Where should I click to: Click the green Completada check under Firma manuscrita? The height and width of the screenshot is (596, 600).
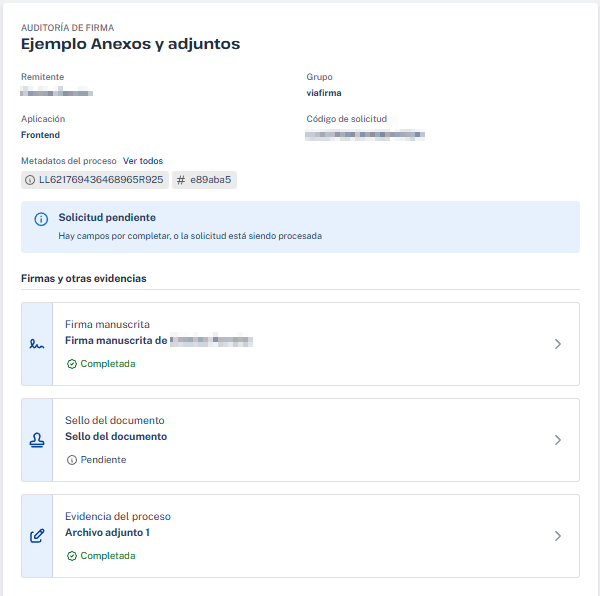pos(71,364)
